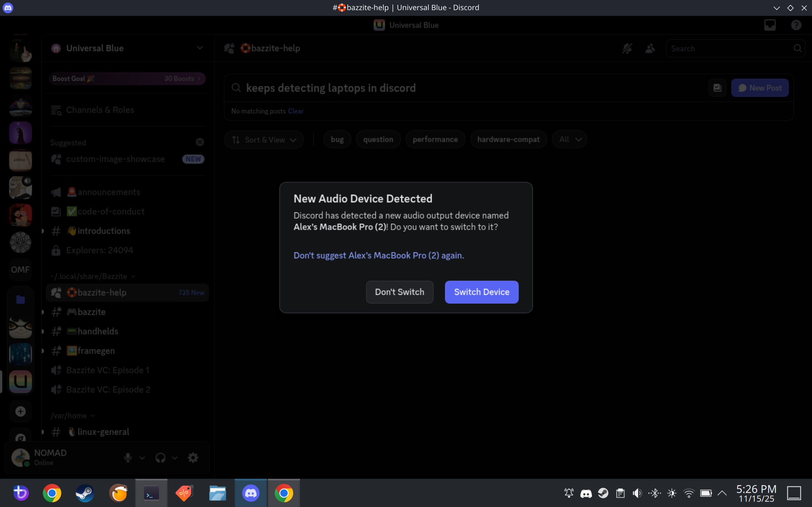Expand the Universal Blue server dropdown

(x=200, y=48)
